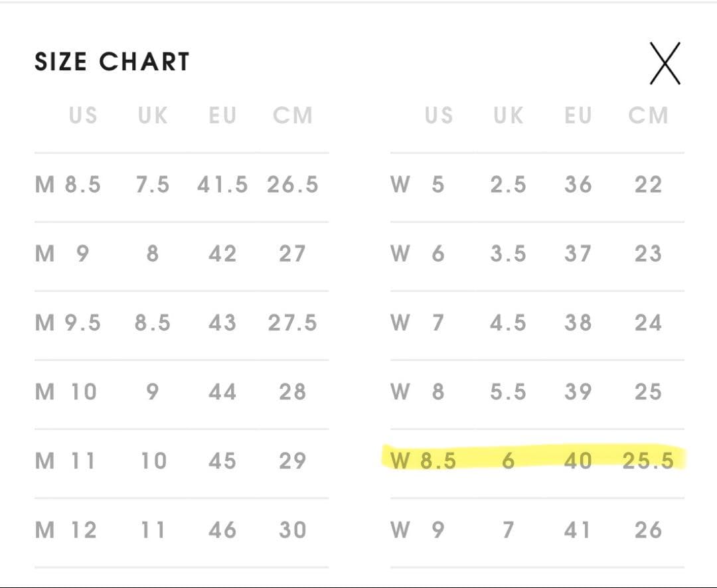Close the size chart with the X
This screenshot has width=717, height=588.
[665, 63]
